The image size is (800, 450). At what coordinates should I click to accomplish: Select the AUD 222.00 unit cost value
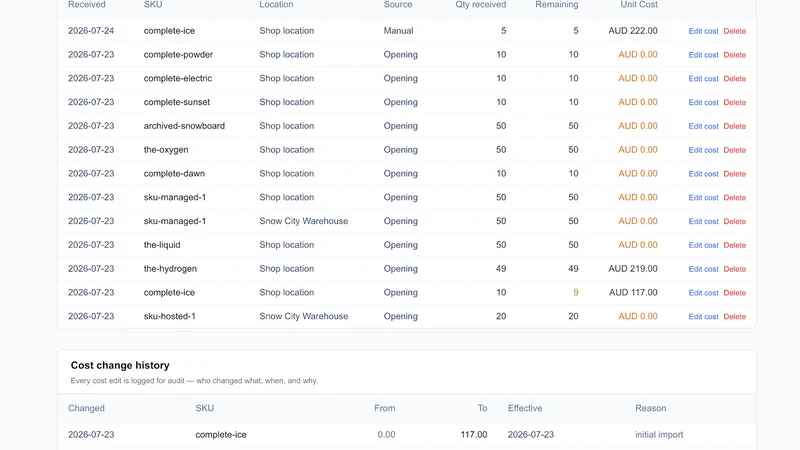click(x=633, y=31)
